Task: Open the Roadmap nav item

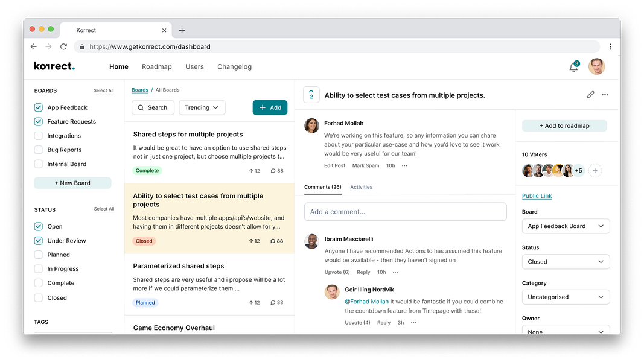Action: pyautogui.click(x=156, y=66)
